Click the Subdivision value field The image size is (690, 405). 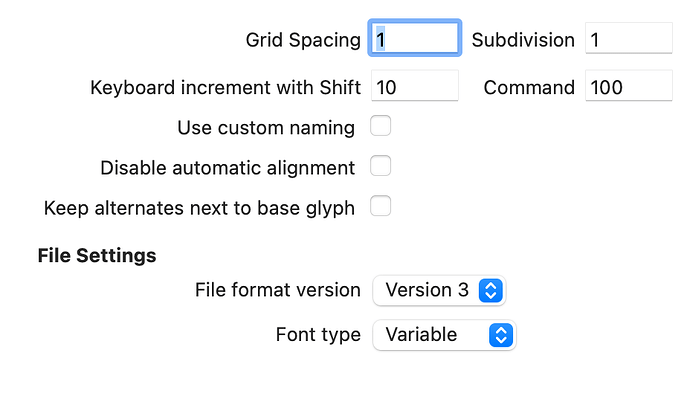628,40
